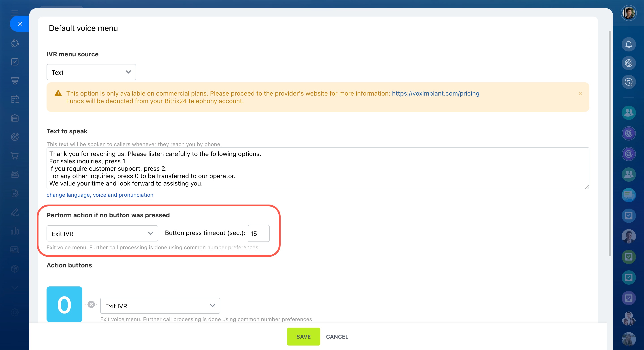The width and height of the screenshot is (644, 350).
Task: Click inside the Text to speak textarea
Action: pyautogui.click(x=318, y=168)
